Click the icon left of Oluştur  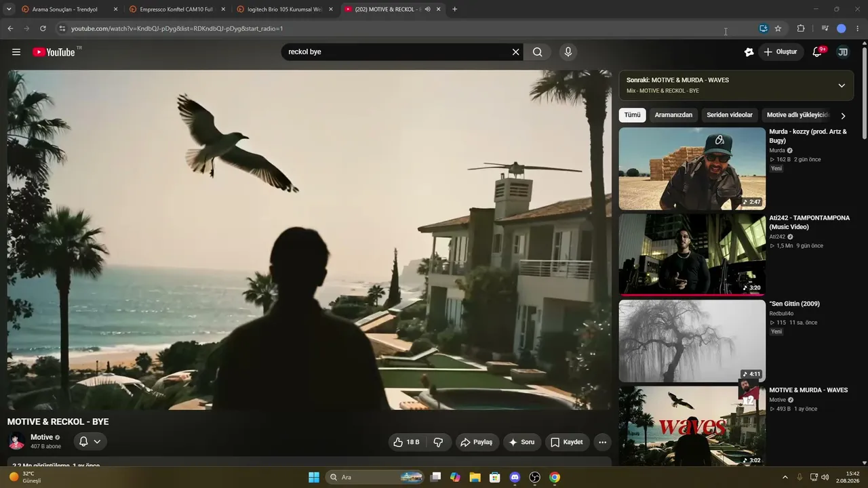(749, 52)
